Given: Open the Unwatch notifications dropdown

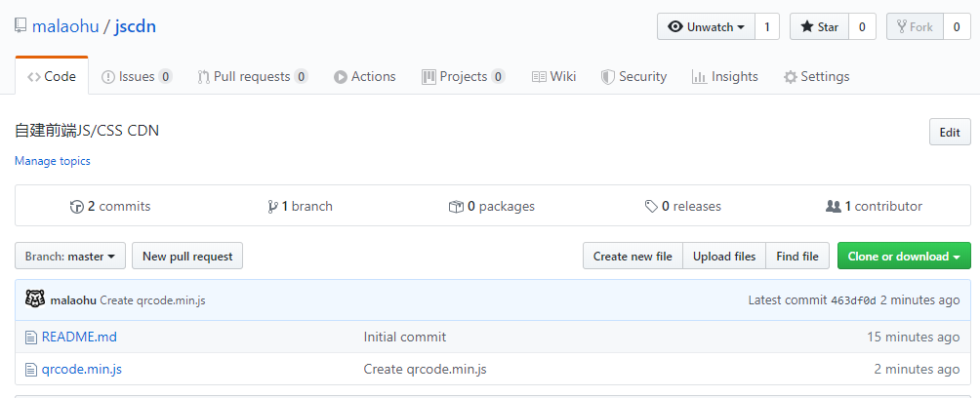Looking at the screenshot, I should [706, 27].
